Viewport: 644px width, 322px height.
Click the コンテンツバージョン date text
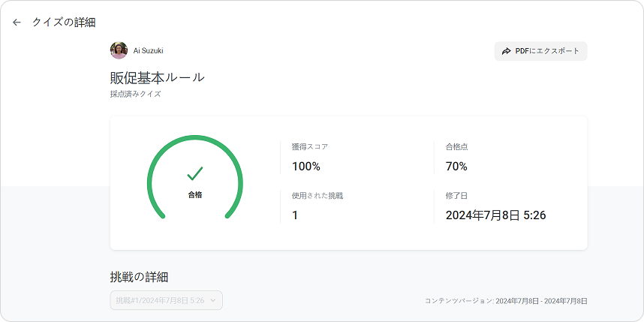(506, 301)
